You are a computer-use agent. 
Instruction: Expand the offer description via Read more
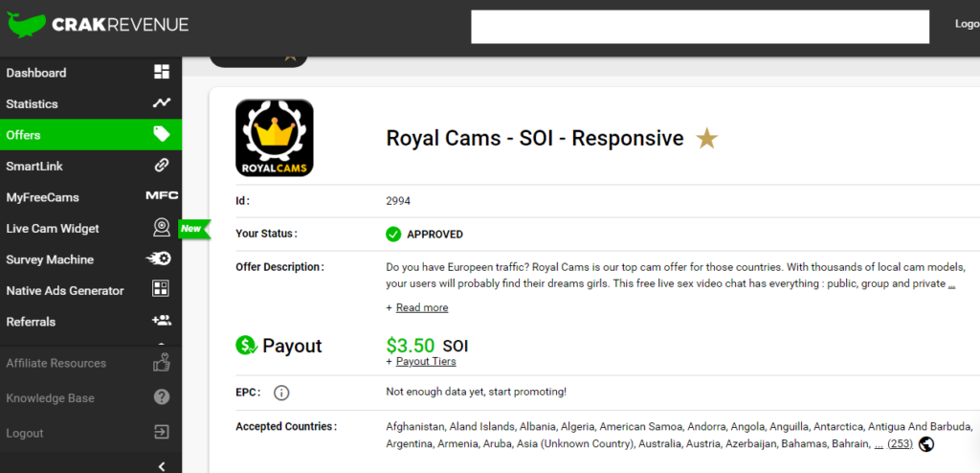pos(422,307)
